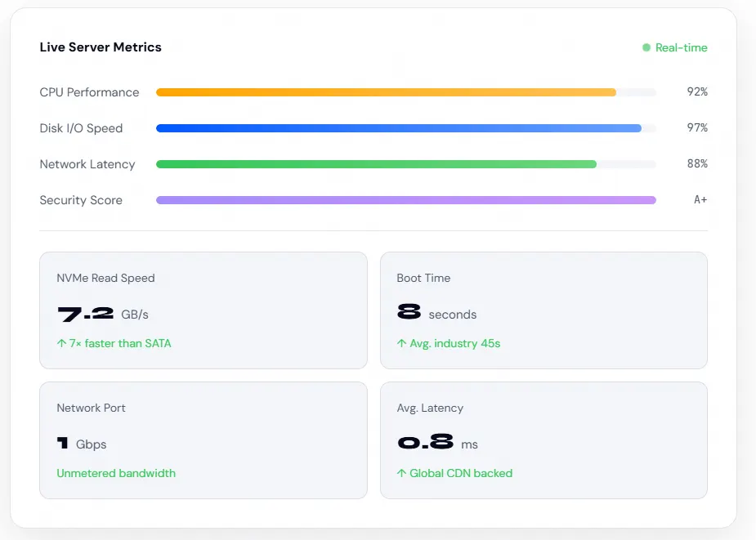Click the Gbps unit text
Screen dimensions: 756x540
(x=91, y=444)
